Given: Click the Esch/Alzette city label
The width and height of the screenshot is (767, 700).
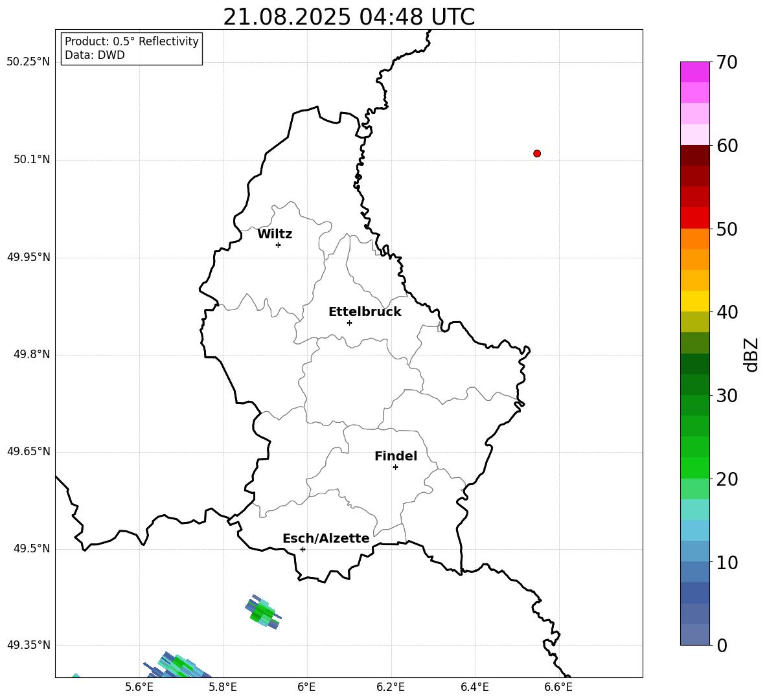Looking at the screenshot, I should [326, 538].
